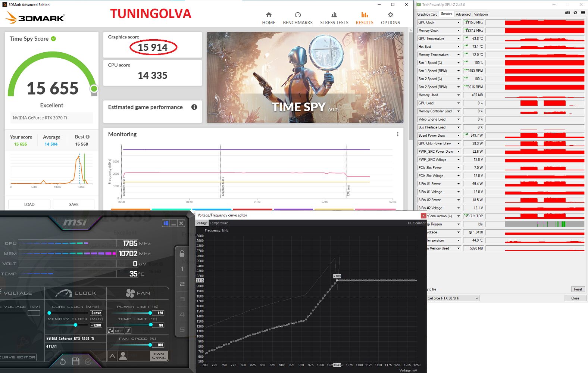Select Voltage tab in curve editor
The height and width of the screenshot is (373, 588).
coord(202,223)
